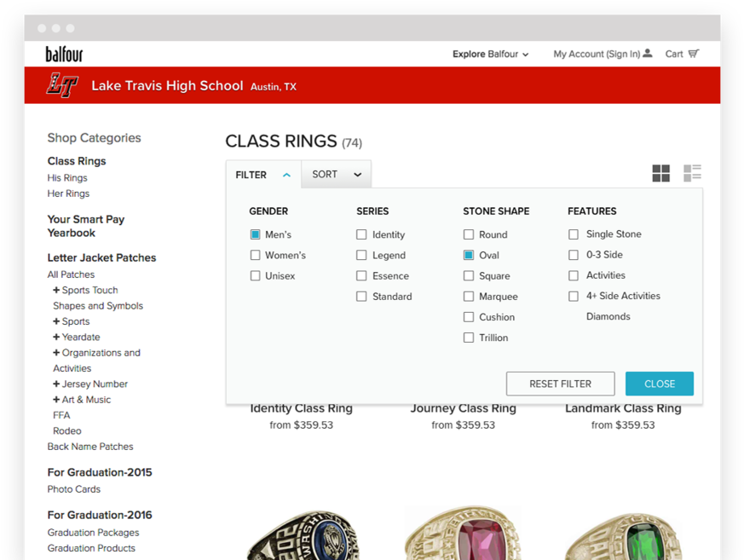Click the green-stone gold ring thumbnail

624,536
